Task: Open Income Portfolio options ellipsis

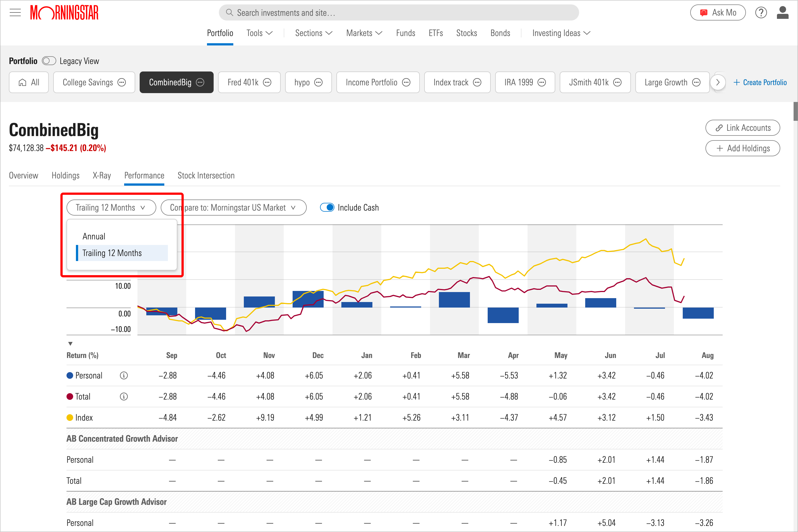Action: tap(406, 83)
